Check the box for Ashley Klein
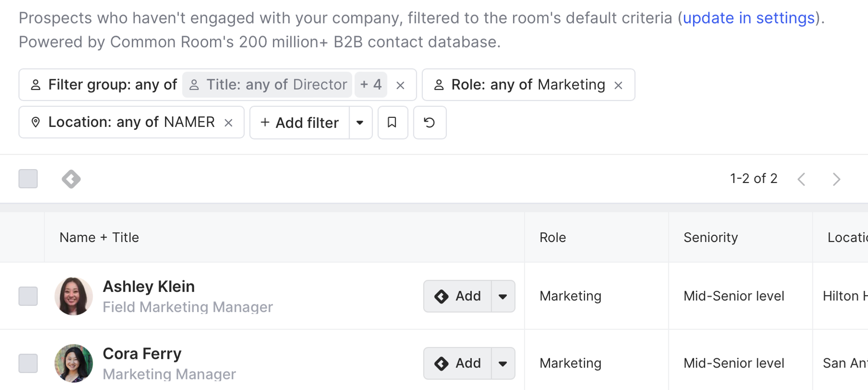The width and height of the screenshot is (868, 390). [28, 296]
